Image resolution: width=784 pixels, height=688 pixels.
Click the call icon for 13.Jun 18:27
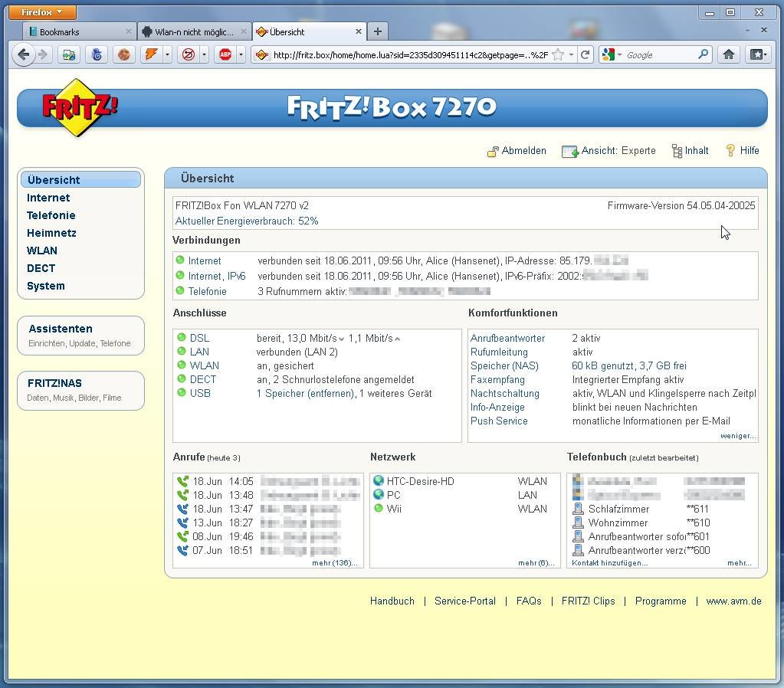[x=182, y=523]
